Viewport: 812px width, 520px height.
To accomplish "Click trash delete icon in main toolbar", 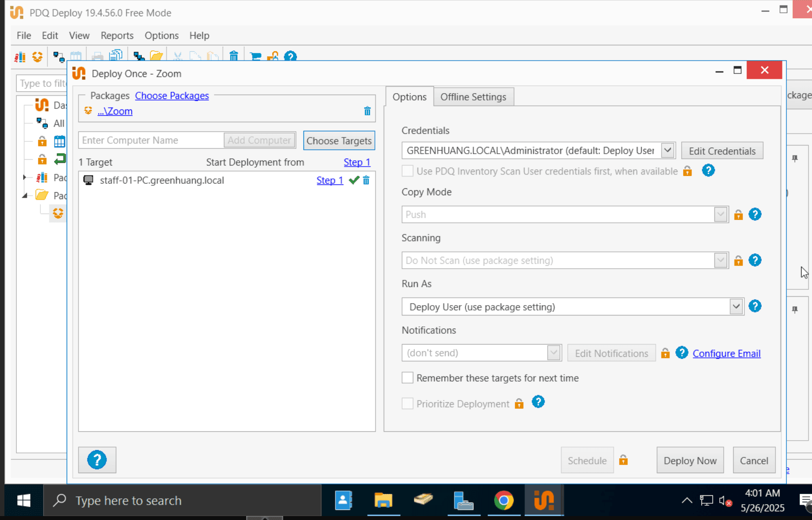I will pyautogui.click(x=234, y=57).
